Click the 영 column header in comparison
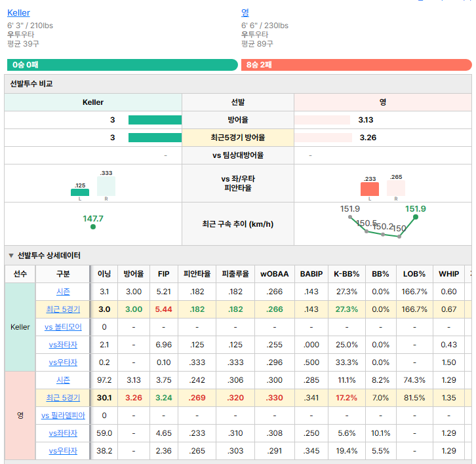This screenshot has height=464, width=476. click(383, 102)
